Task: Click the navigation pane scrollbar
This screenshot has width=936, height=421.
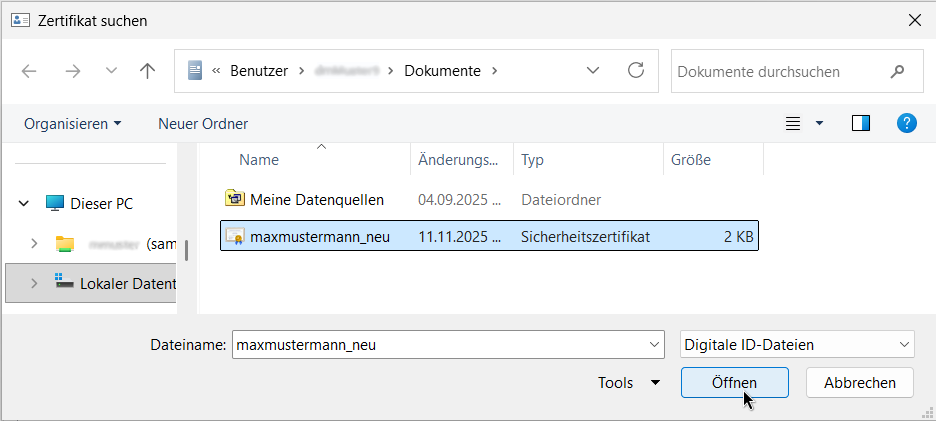Action: click(x=186, y=250)
